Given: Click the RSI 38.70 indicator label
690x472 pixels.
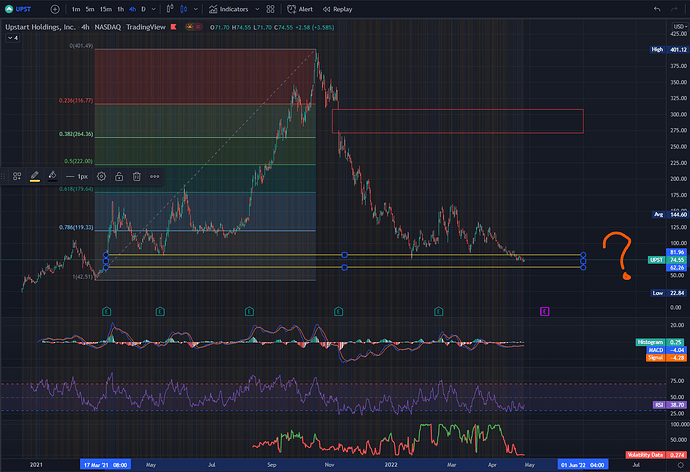Looking at the screenshot, I should (x=669, y=405).
